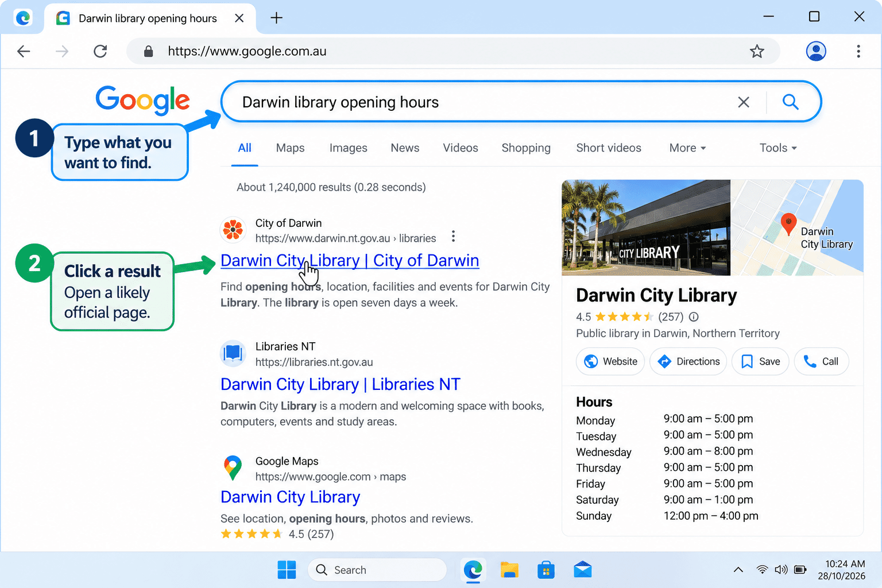The height and width of the screenshot is (588, 882).
Task: Open Darwin City Library | City of Darwin link
Action: 350,261
